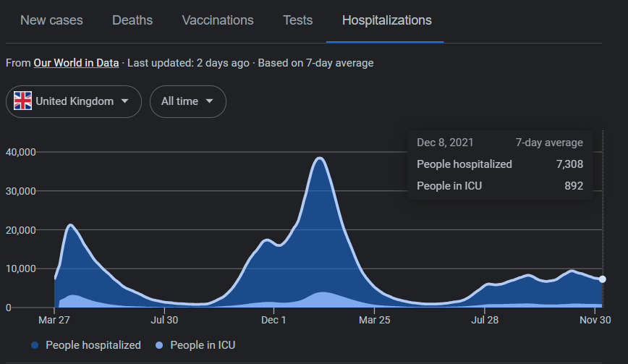Image resolution: width=628 pixels, height=364 pixels.
Task: Click the Dec 8, 2021 tooltip date
Action: point(445,143)
